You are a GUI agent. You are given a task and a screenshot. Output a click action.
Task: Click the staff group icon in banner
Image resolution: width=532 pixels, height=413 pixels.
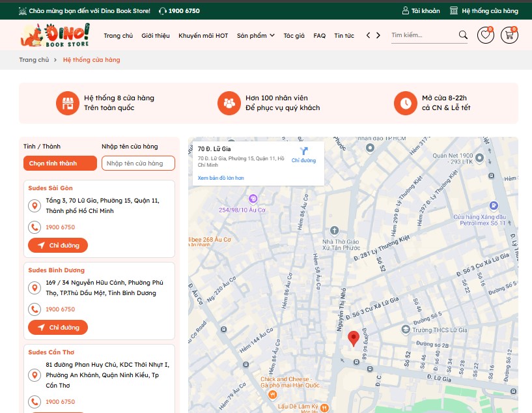229,103
